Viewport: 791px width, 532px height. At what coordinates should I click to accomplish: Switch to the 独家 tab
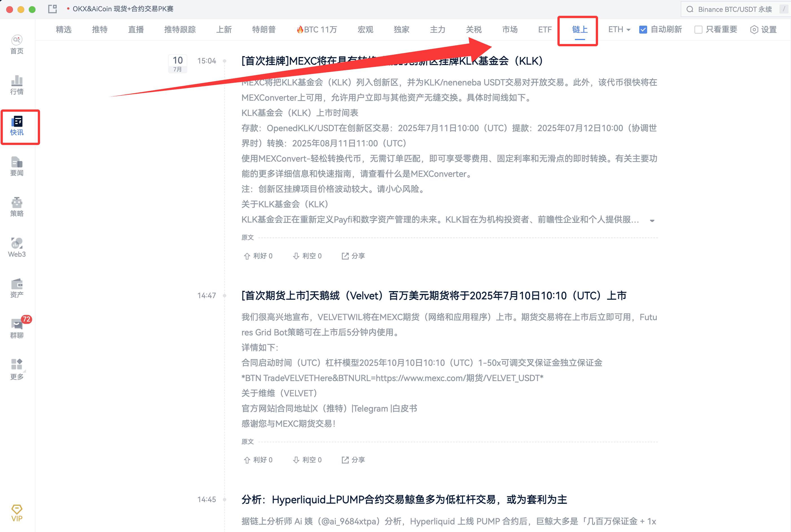(x=401, y=30)
